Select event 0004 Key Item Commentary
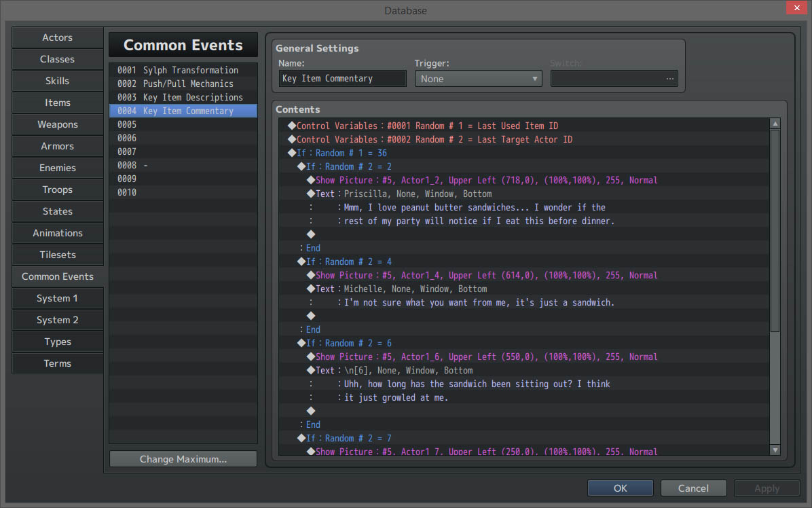 coord(183,111)
